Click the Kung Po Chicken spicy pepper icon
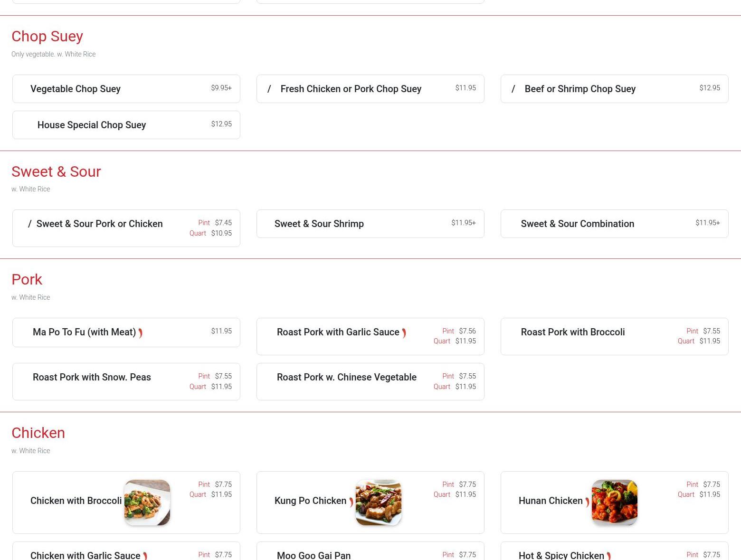This screenshot has width=741, height=560. pyautogui.click(x=351, y=502)
